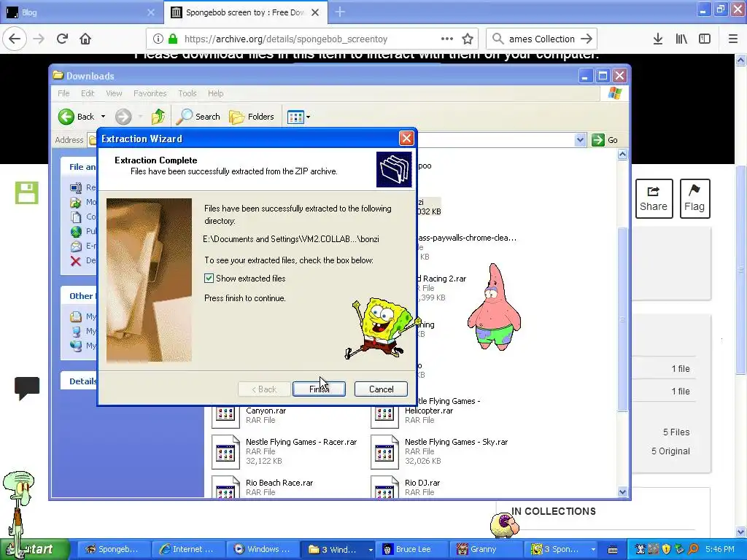
Task: View site security lock info
Action: (173, 39)
